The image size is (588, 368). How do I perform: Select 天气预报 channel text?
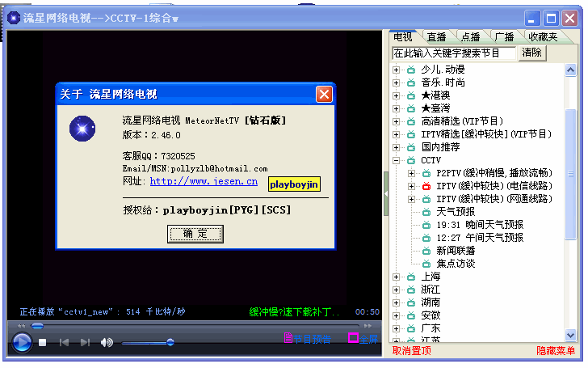pos(456,212)
